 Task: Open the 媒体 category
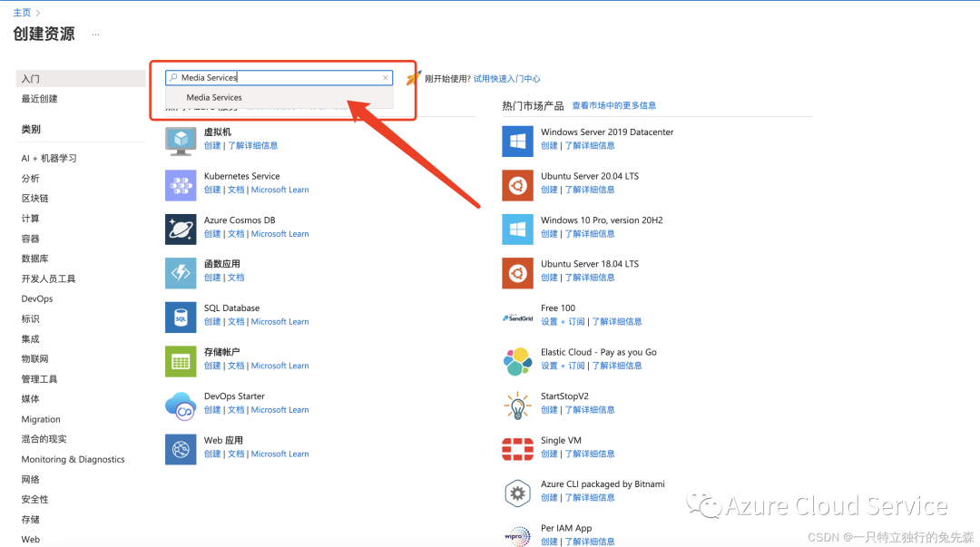[30, 399]
